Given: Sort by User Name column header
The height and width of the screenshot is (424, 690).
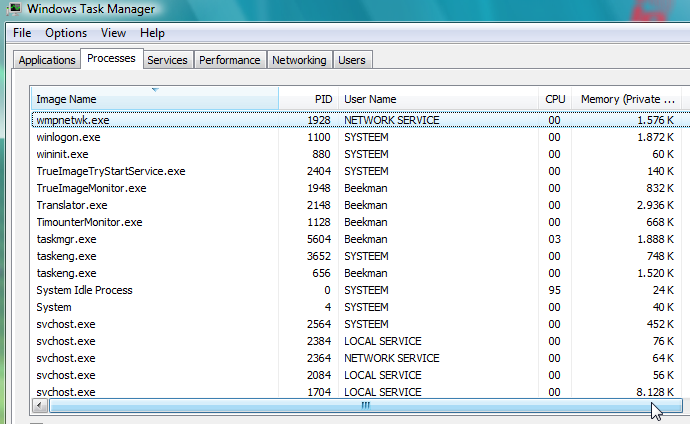Looking at the screenshot, I should [438, 99].
